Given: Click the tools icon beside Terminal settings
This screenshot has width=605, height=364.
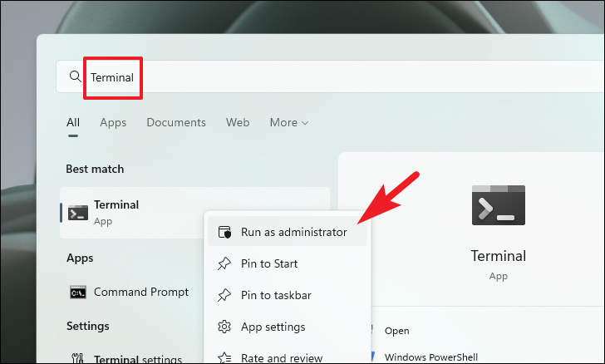Looking at the screenshot, I should coord(77,358).
